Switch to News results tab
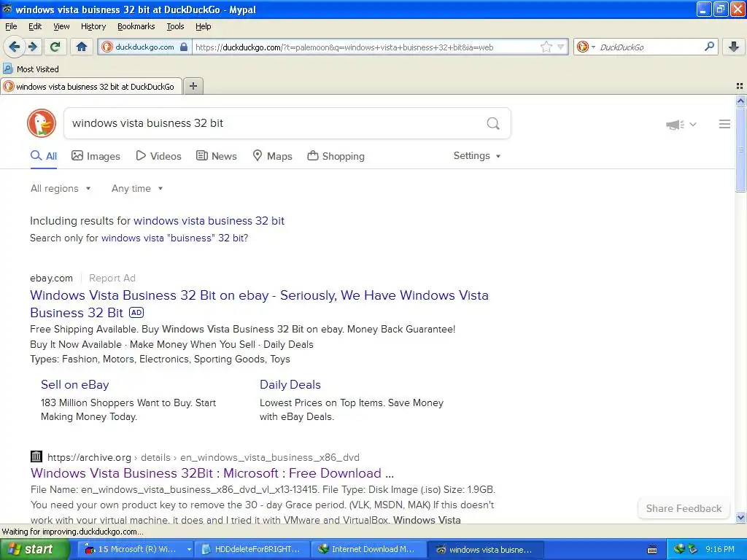 coord(217,156)
